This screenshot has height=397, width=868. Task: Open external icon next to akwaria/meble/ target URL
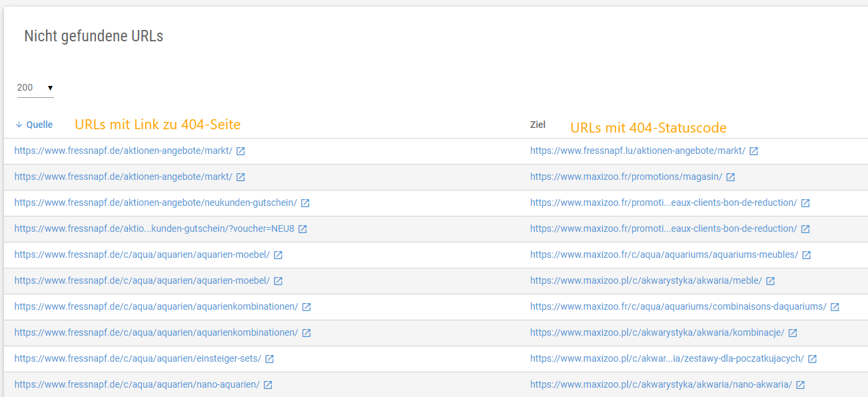click(x=770, y=281)
